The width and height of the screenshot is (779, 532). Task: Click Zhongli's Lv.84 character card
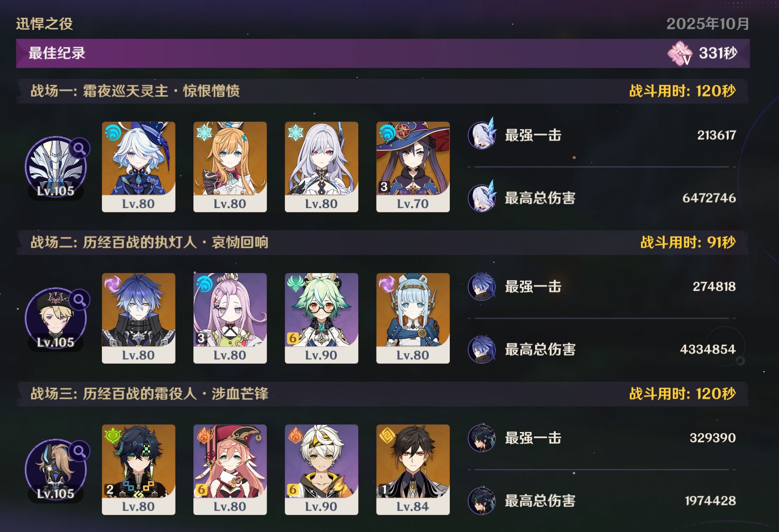tap(413, 470)
